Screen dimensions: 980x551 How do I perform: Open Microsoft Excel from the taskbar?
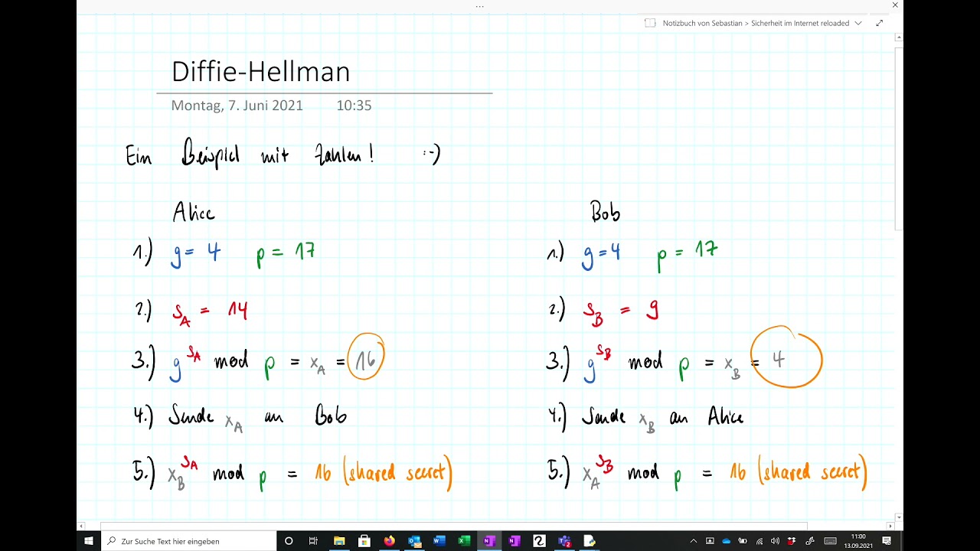click(x=464, y=541)
